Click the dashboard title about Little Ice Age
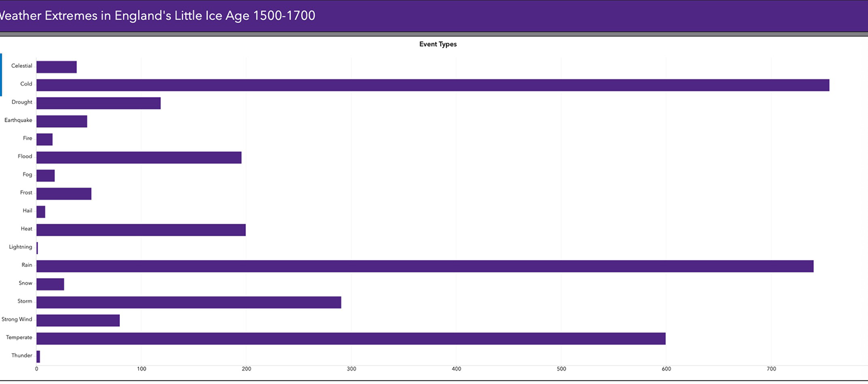This screenshot has height=384, width=868. (157, 16)
